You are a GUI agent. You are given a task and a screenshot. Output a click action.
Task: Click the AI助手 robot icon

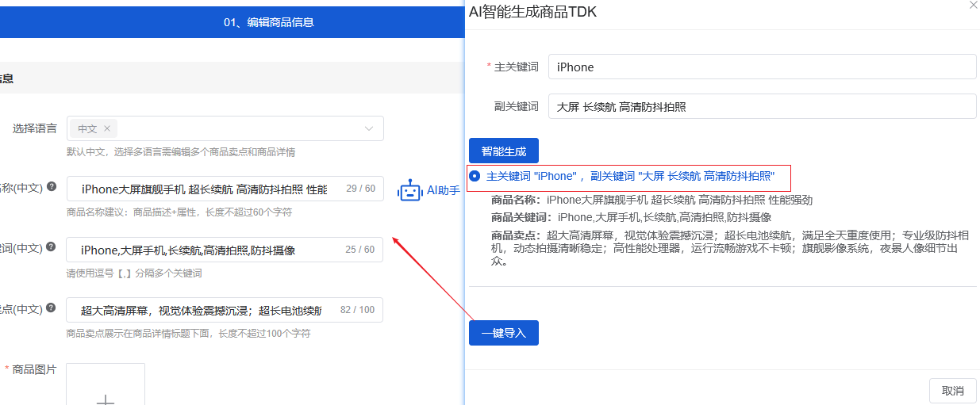[409, 189]
